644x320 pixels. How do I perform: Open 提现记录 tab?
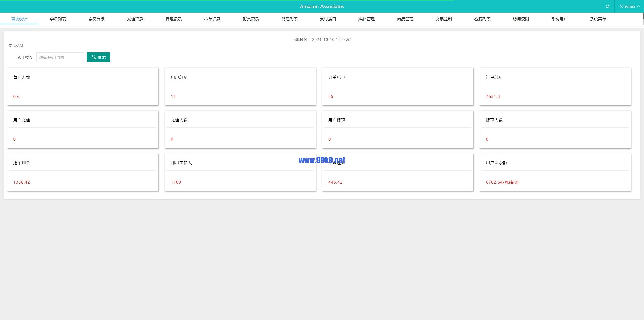click(x=174, y=19)
